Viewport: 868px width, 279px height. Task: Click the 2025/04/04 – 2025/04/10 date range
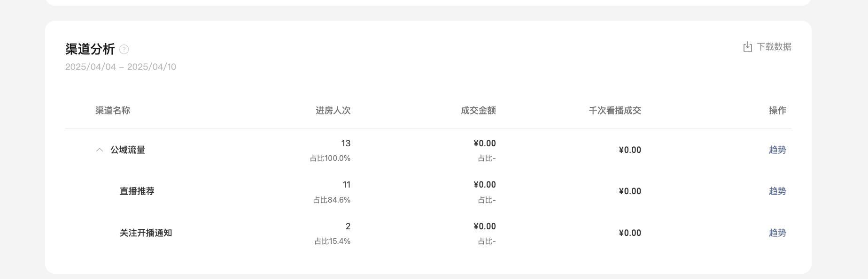(121, 67)
